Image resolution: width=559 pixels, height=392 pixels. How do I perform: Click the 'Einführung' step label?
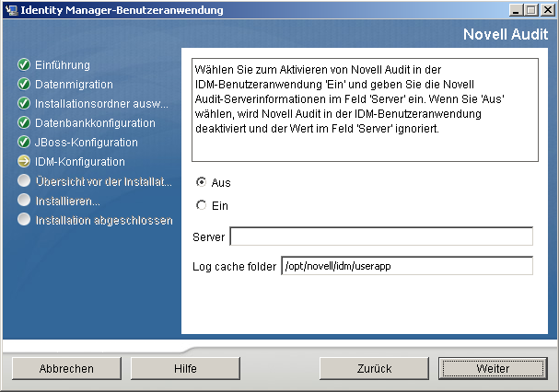coord(63,65)
